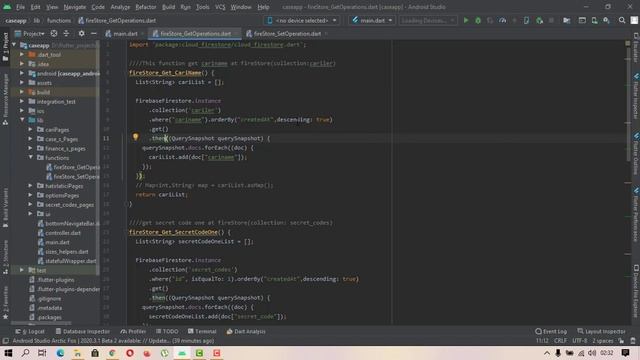
Task: Open the Windows notification center icon
Action: click(625, 353)
